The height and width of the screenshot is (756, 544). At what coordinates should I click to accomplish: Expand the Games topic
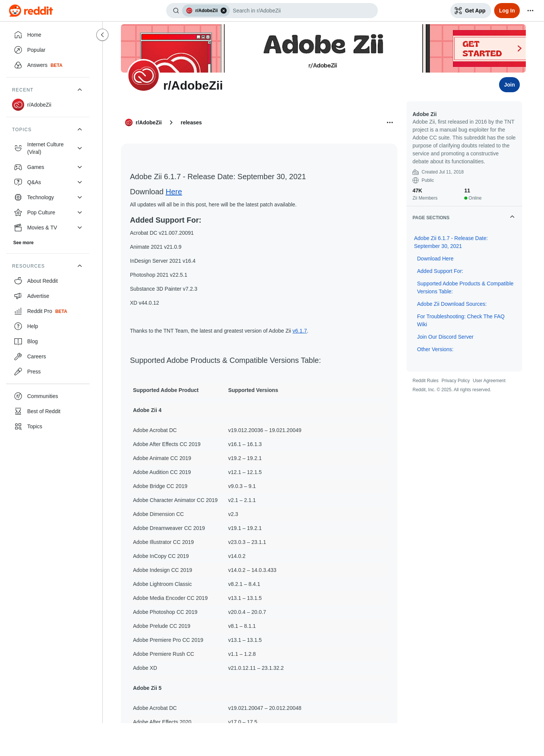80,167
